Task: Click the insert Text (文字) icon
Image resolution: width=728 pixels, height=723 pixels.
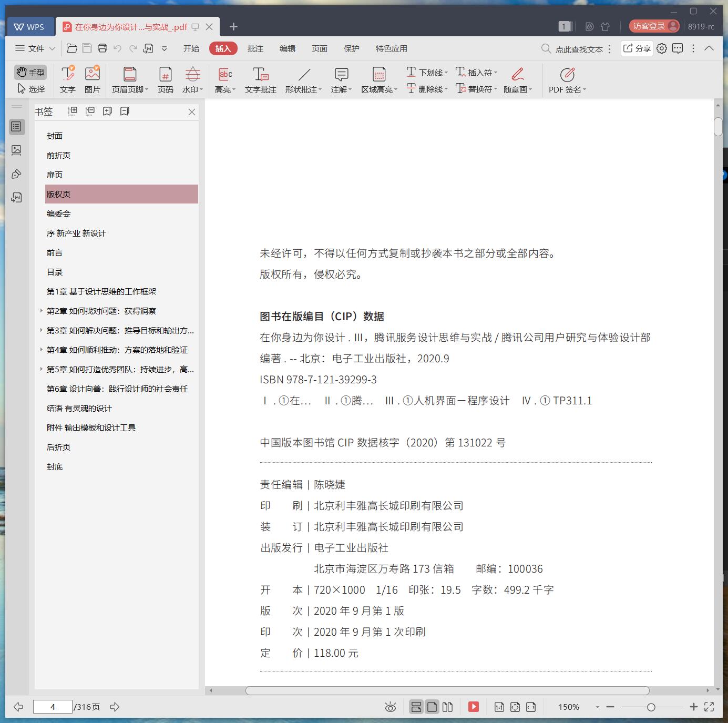Action: (68, 80)
